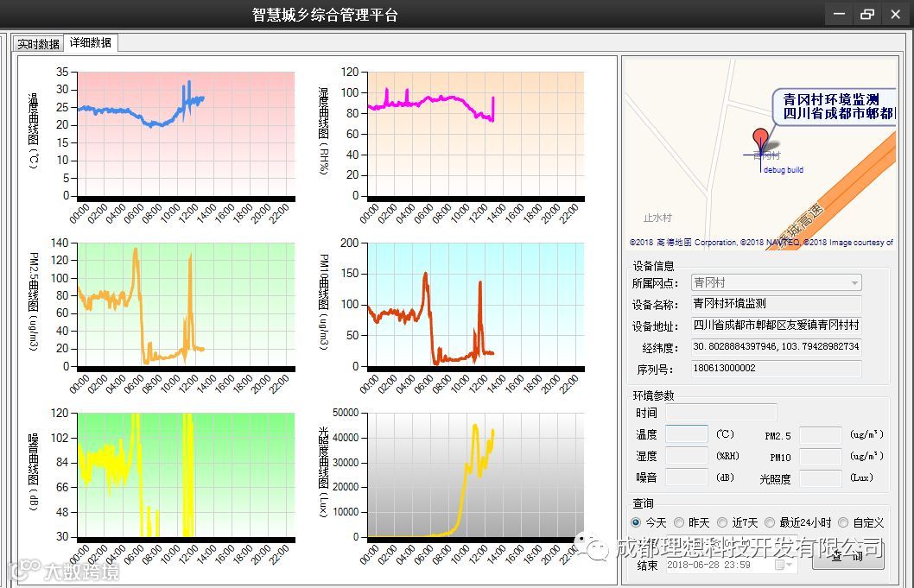Click the 设备信息 group title
914x588 pixels.
pos(653,266)
